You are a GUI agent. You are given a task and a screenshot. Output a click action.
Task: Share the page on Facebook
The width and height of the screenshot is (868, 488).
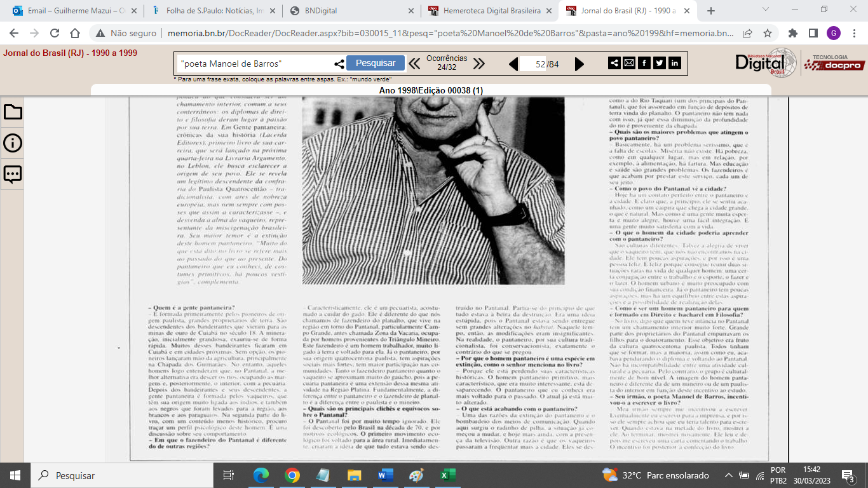click(644, 63)
